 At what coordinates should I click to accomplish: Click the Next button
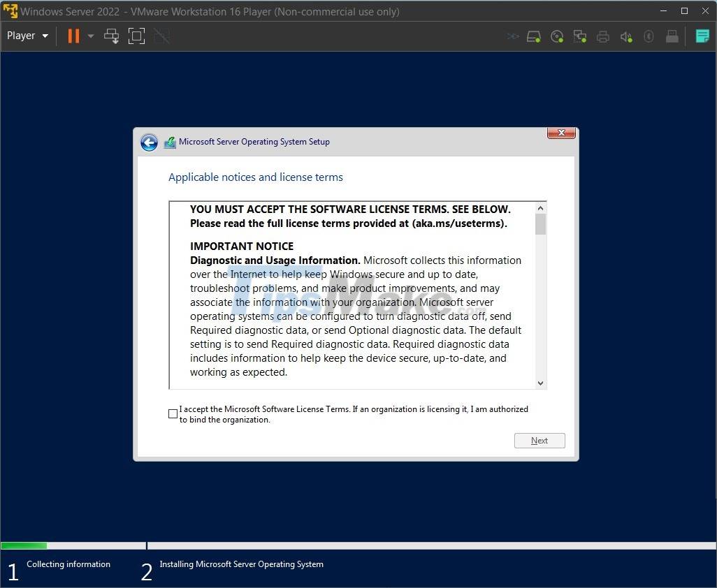539,440
